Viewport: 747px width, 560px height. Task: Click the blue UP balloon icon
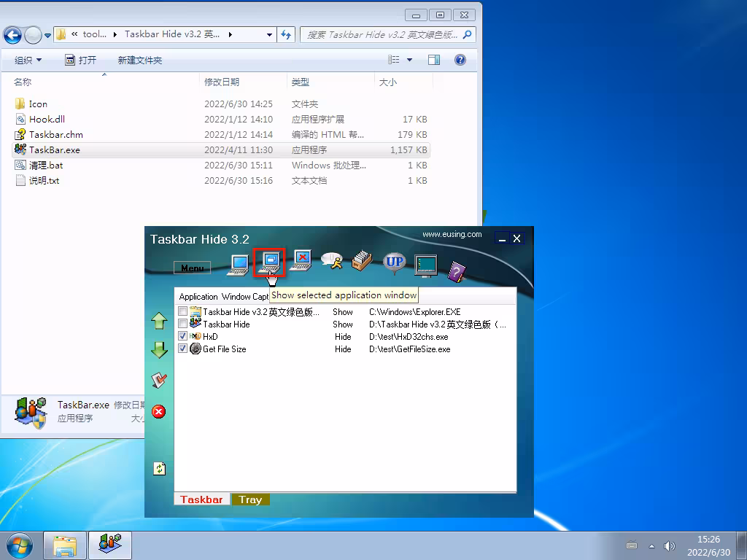click(x=395, y=262)
